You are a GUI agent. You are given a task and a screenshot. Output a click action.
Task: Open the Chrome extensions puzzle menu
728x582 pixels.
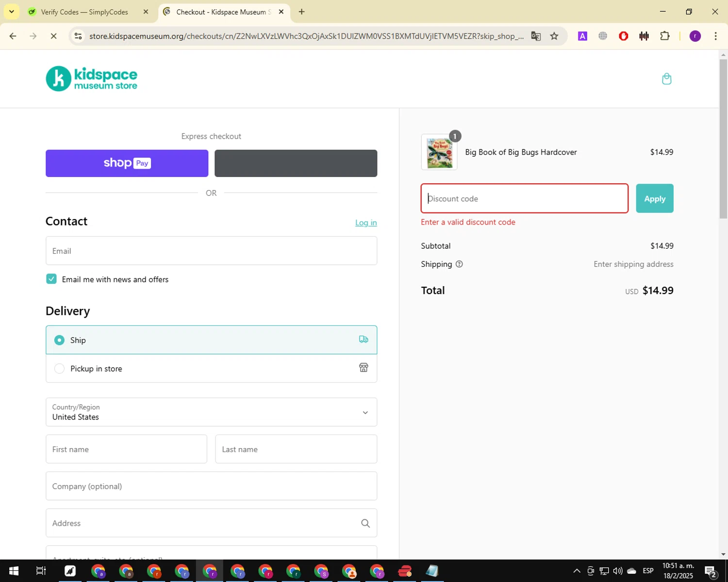tap(665, 36)
